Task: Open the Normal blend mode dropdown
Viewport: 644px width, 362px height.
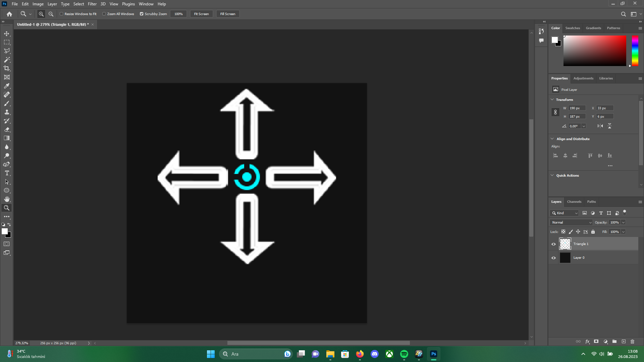Action: coord(571,223)
